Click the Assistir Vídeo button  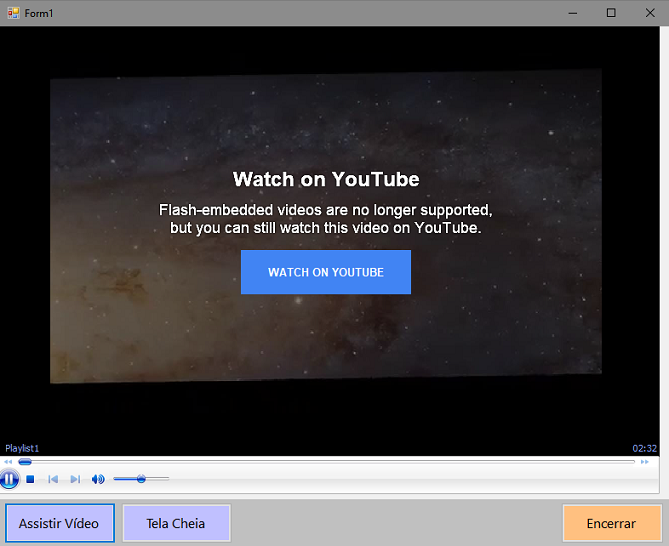[x=60, y=523]
